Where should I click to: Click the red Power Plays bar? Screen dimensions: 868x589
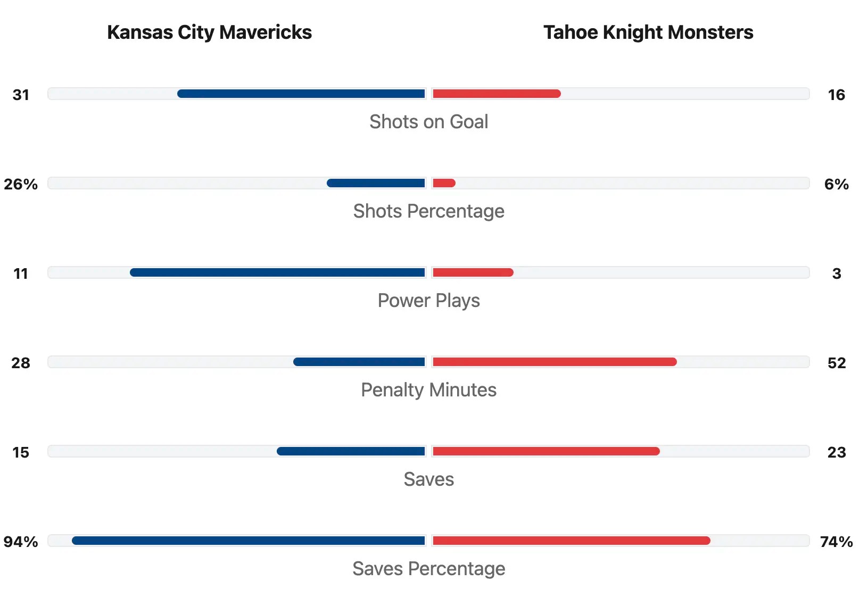(473, 272)
